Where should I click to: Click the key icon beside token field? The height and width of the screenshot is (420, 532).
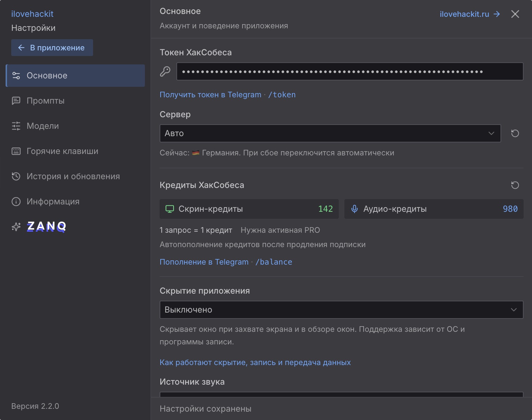[x=165, y=71]
